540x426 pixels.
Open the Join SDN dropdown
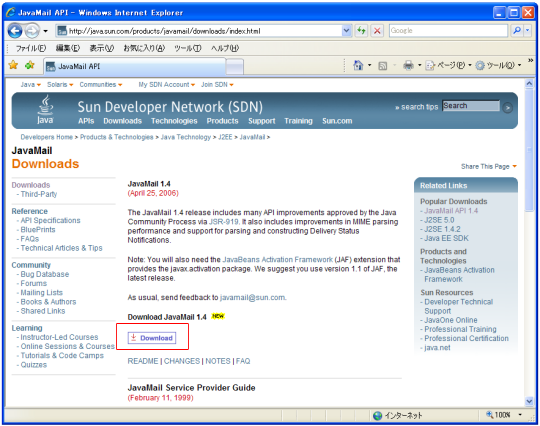[217, 85]
